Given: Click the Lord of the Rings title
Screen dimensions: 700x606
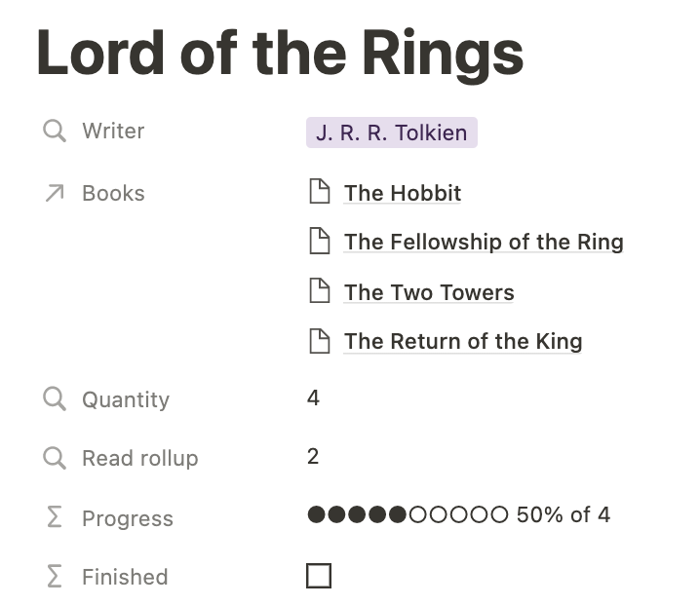Looking at the screenshot, I should pyautogui.click(x=280, y=54).
